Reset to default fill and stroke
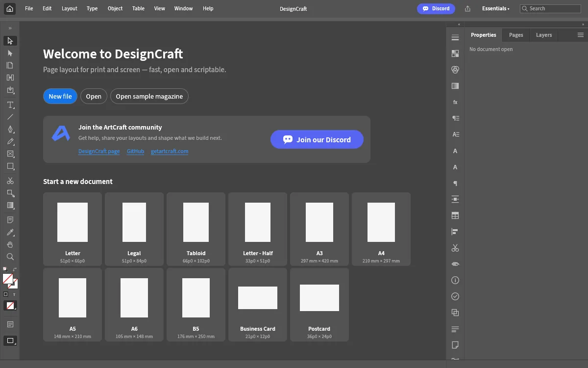Image resolution: width=588 pixels, height=368 pixels. (5, 269)
